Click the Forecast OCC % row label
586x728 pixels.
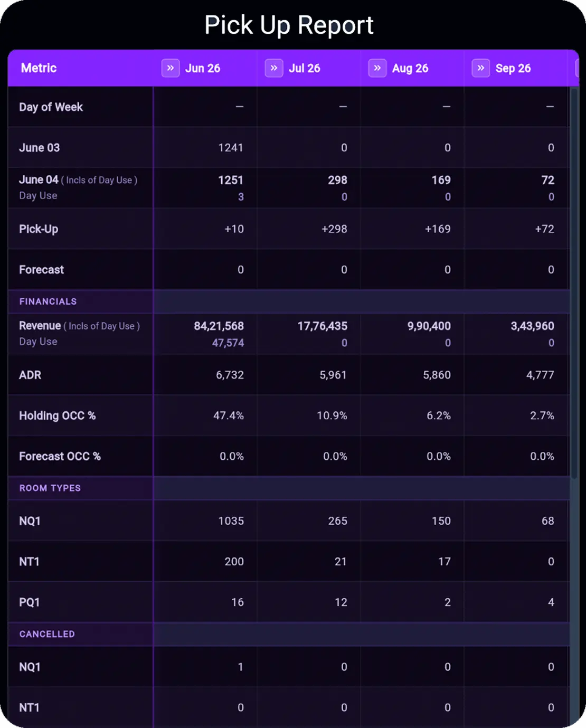[x=60, y=457]
